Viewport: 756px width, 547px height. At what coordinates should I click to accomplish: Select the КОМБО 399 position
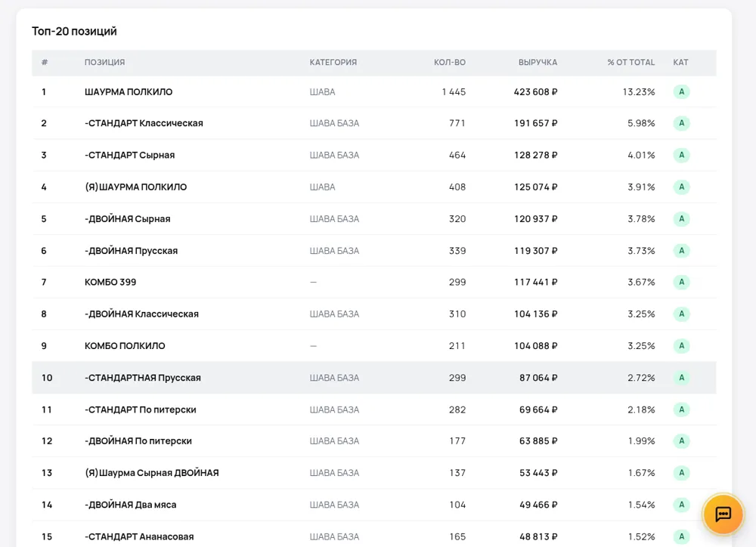110,282
